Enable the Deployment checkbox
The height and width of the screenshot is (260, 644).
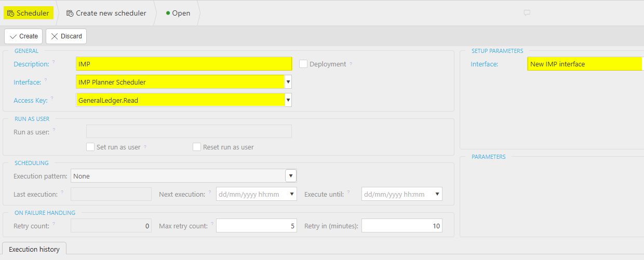pos(303,64)
